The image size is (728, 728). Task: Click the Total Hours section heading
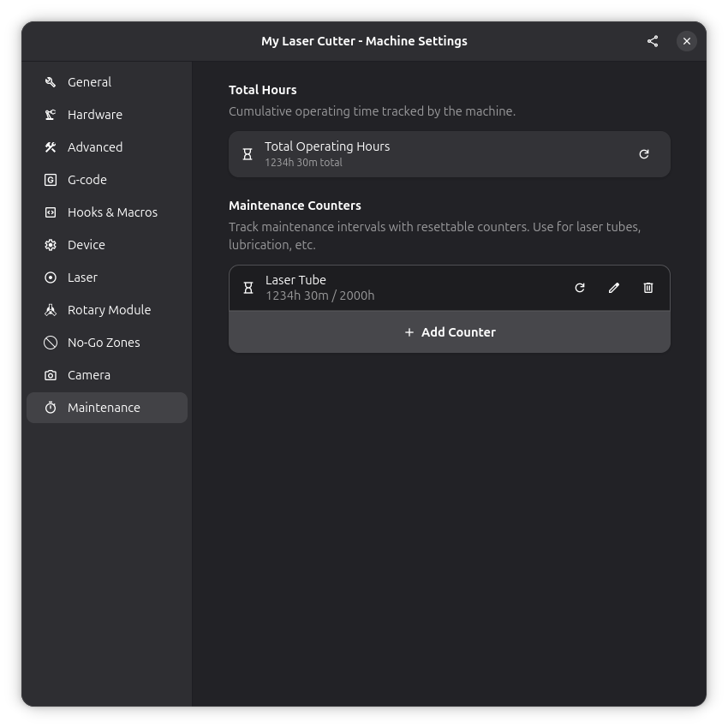pyautogui.click(x=262, y=90)
